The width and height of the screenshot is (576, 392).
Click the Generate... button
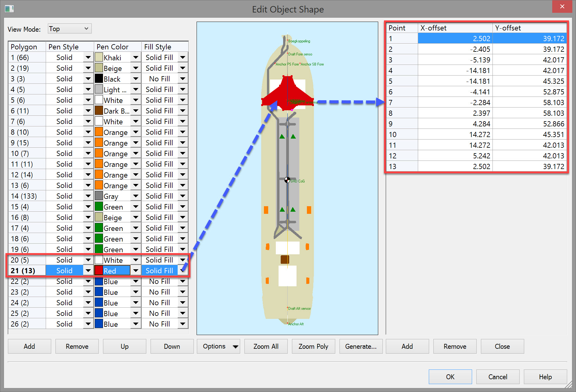point(361,346)
